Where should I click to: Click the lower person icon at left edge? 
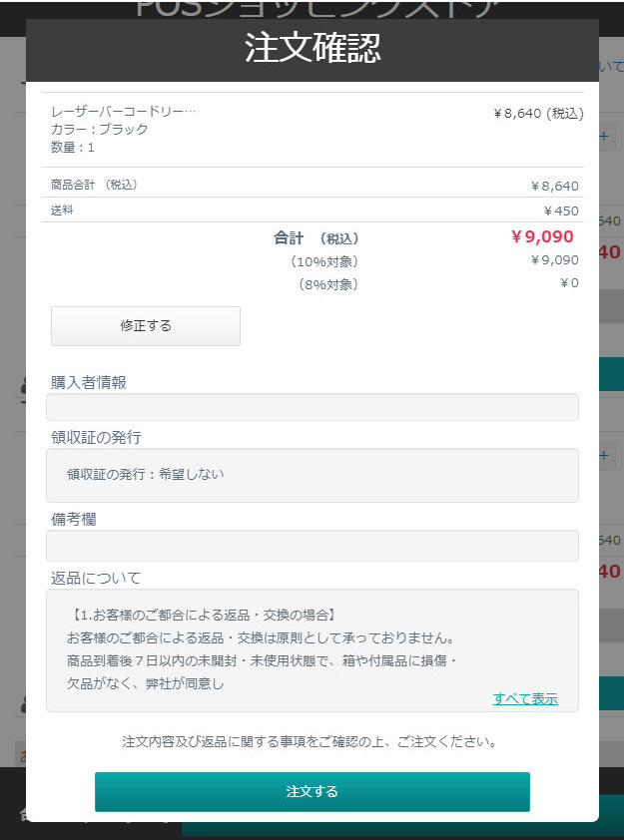[23, 704]
